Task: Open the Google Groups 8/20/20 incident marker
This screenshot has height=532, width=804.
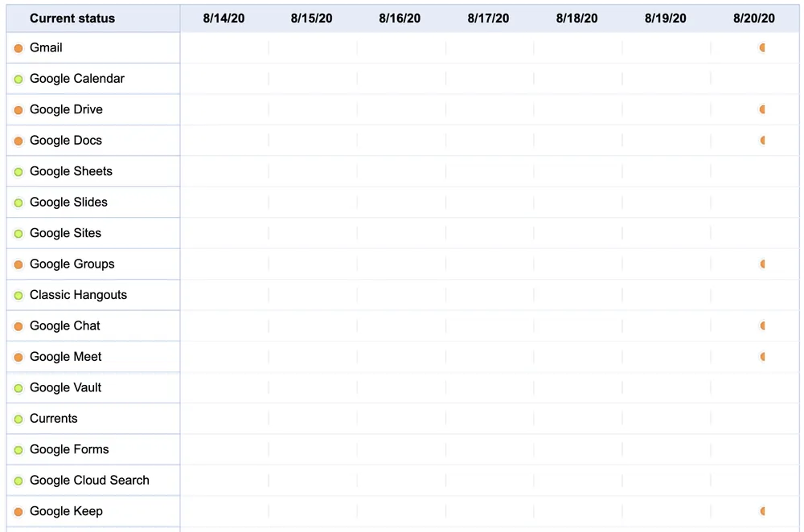Action: tap(761, 264)
